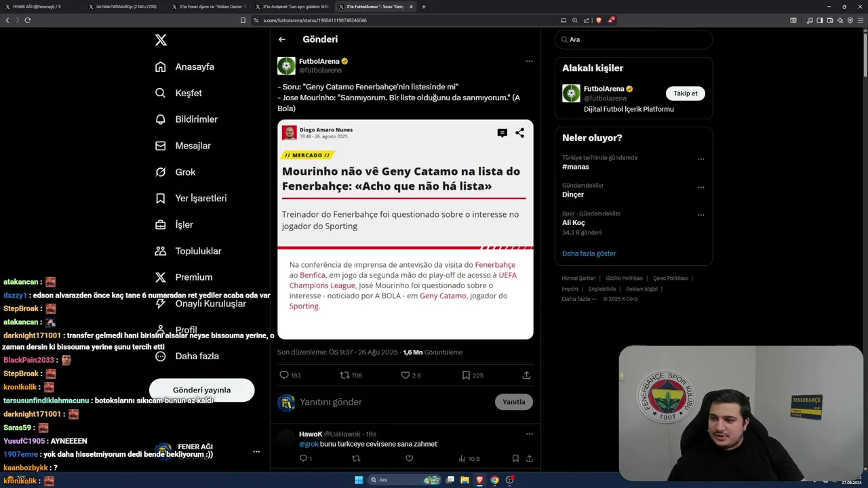Click the taskbar Ara search box
This screenshot has height=488, width=868.
(405, 480)
